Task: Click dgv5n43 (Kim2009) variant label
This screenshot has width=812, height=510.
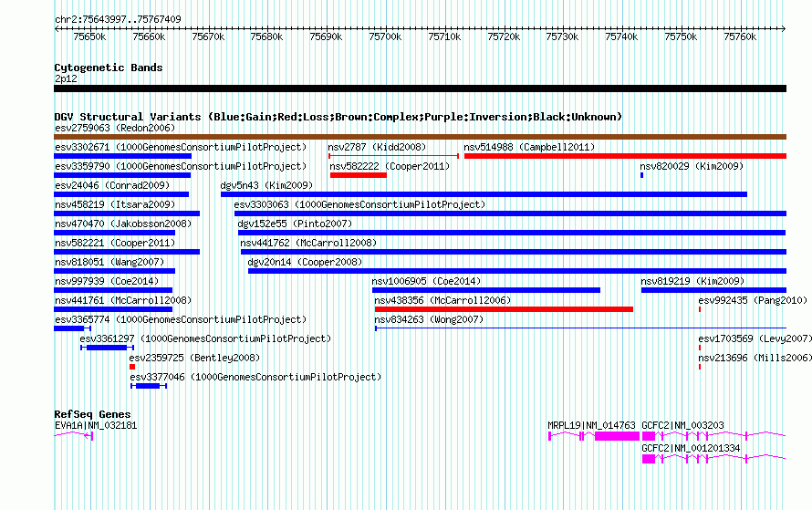Action: (x=266, y=185)
